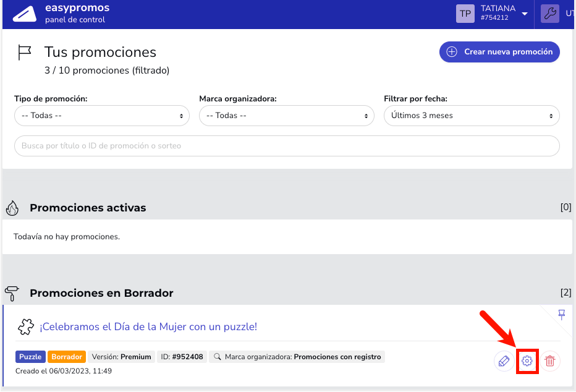576x392 pixels.
Task: Open the Tipo de promoción dropdown
Action: click(x=102, y=116)
